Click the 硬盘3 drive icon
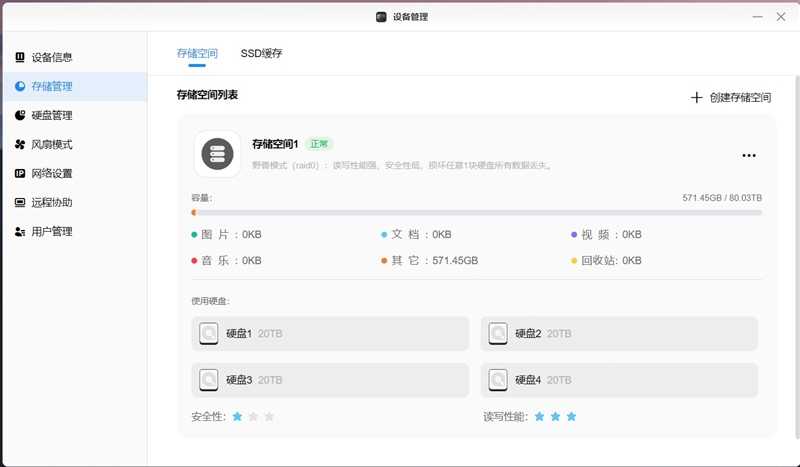 (209, 380)
